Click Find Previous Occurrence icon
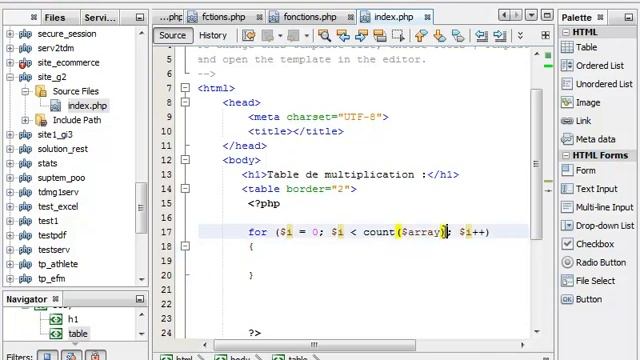The width and height of the screenshot is (640, 360). [343, 36]
